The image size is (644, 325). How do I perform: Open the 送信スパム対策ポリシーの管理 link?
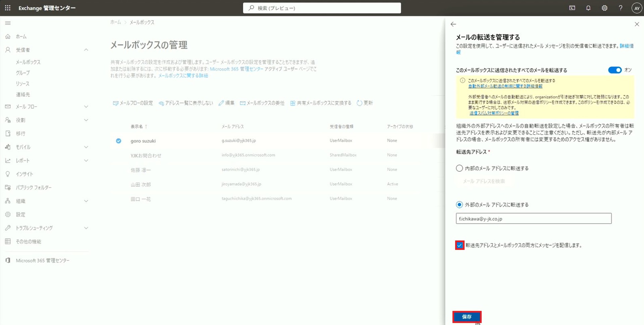(x=494, y=113)
